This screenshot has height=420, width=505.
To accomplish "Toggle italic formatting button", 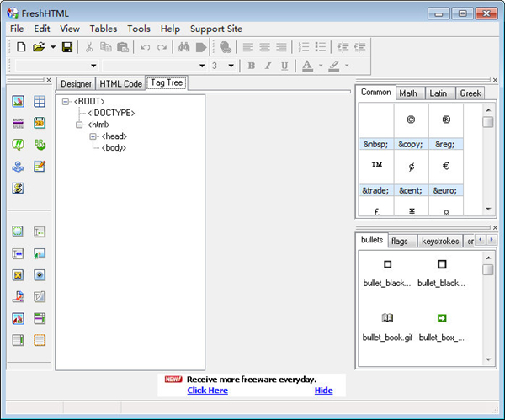I will tap(268, 66).
